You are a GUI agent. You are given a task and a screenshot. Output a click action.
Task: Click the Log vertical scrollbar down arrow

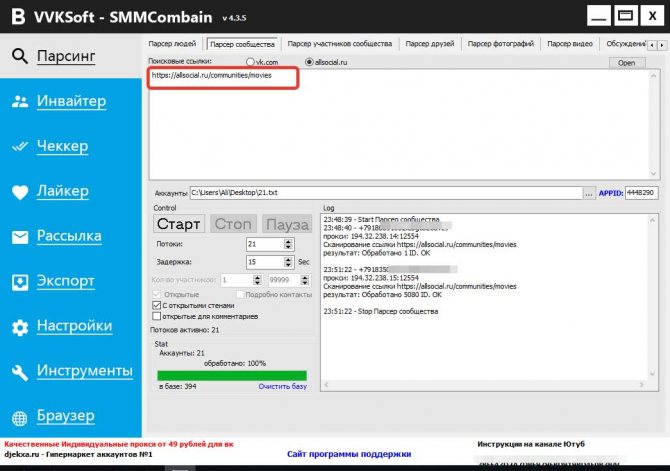[x=652, y=374]
